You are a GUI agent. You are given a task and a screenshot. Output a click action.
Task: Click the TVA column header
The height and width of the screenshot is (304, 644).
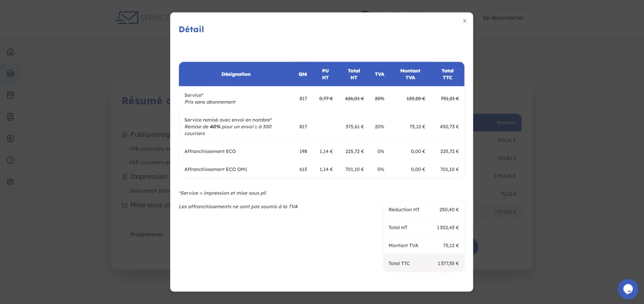click(379, 74)
